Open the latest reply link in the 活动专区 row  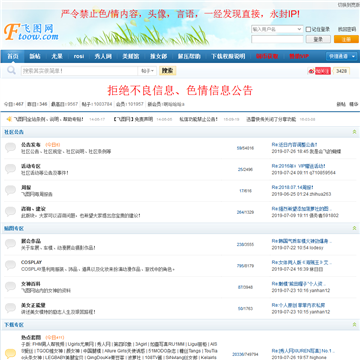tap(298, 166)
